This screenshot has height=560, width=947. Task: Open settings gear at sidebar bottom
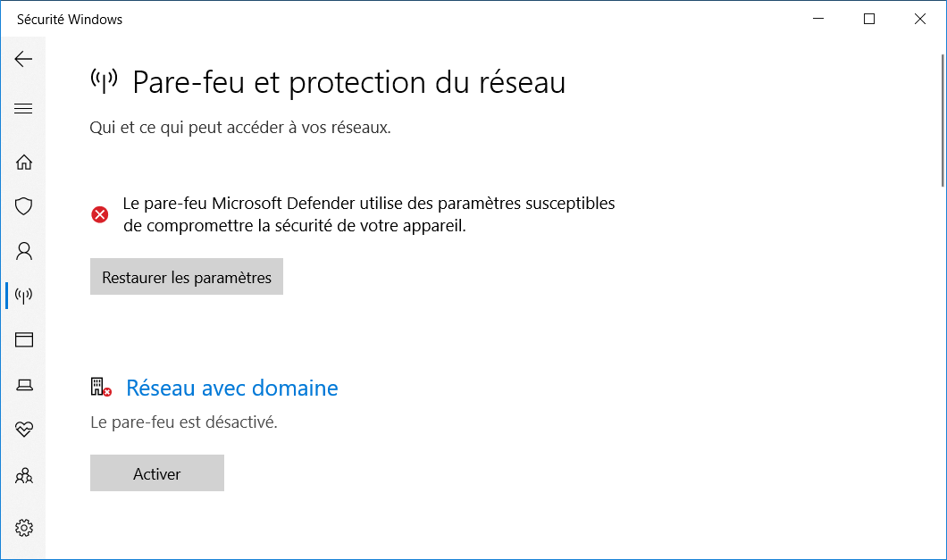point(23,528)
